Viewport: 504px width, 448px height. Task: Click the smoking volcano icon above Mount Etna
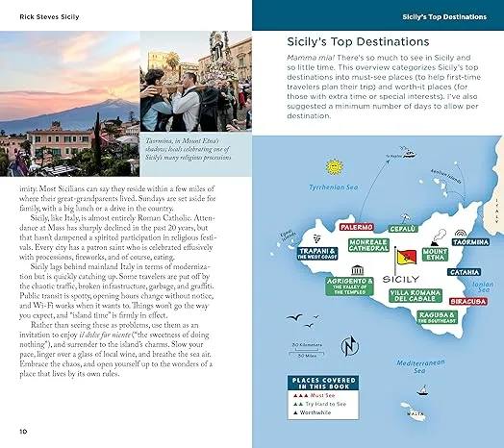click(x=439, y=237)
